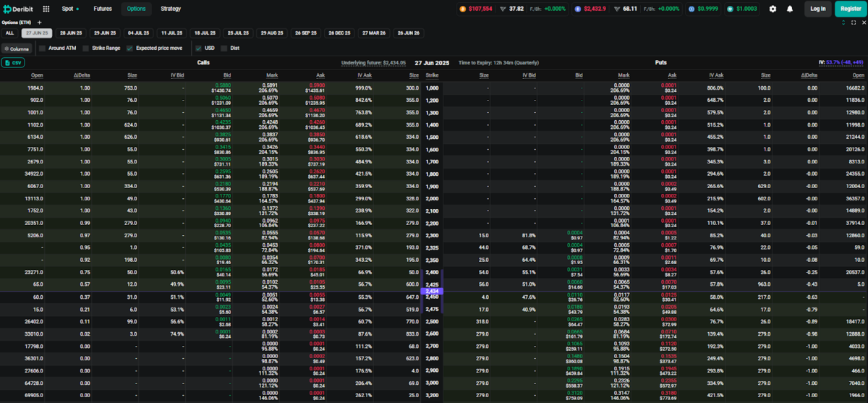Uncheck the USD checkbox
This screenshot has width=868, height=403.
(198, 48)
